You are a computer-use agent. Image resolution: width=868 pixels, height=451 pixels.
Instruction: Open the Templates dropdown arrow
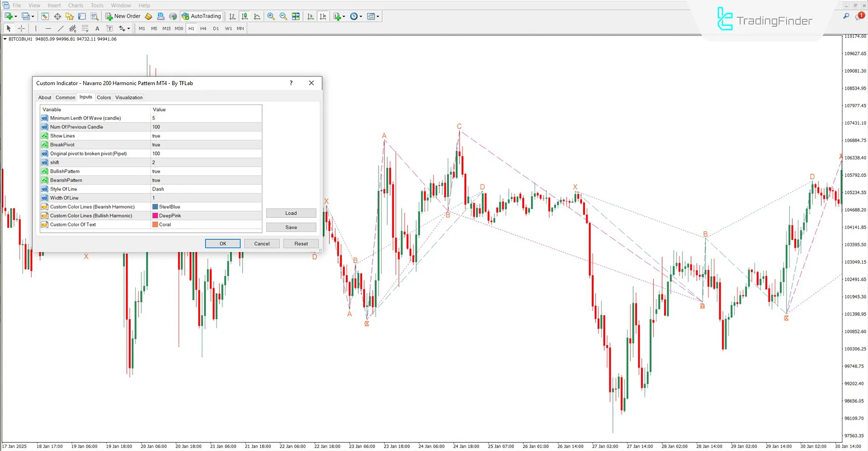[x=378, y=17]
